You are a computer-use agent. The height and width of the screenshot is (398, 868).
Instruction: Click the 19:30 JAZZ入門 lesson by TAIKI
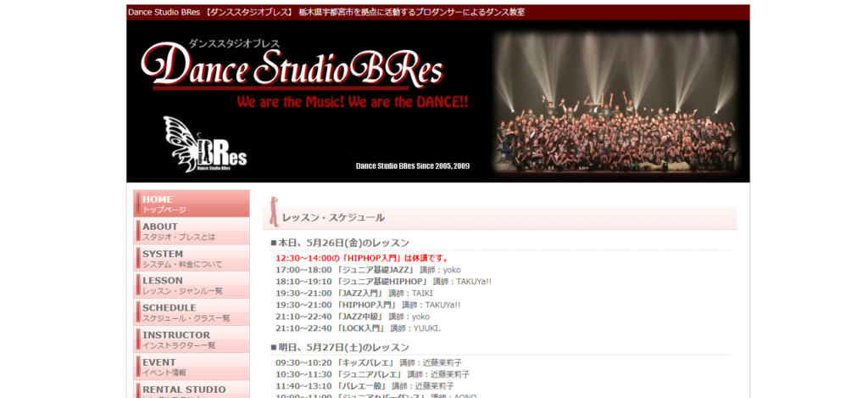[x=354, y=294]
